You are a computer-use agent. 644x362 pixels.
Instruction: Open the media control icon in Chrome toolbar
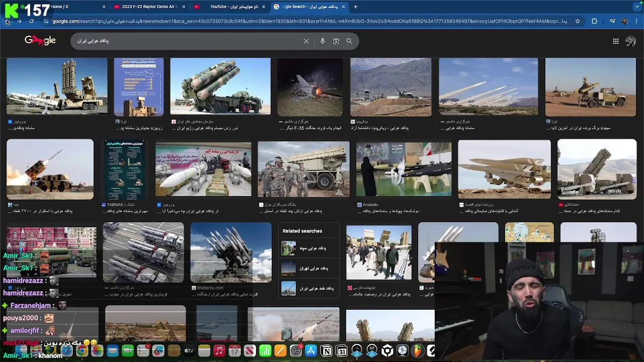click(x=612, y=21)
